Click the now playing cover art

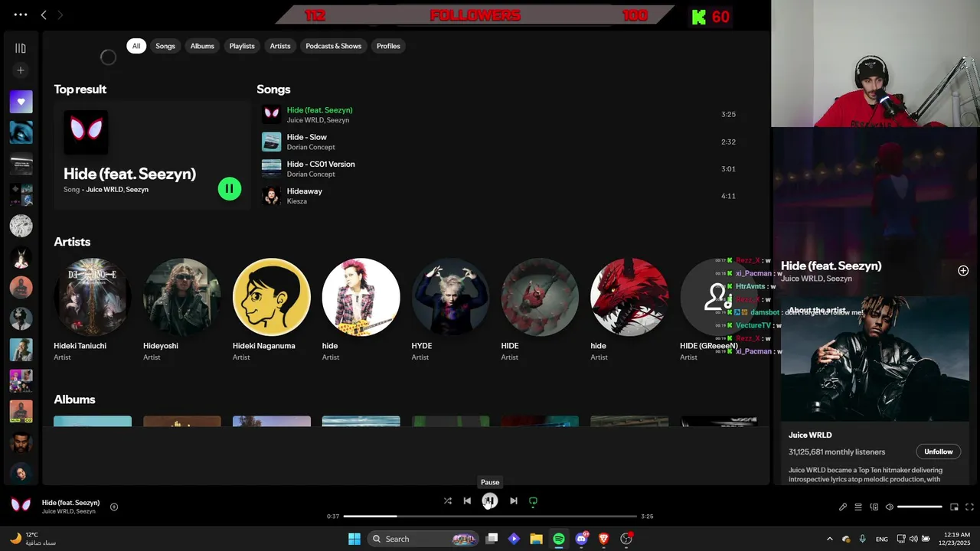(21, 505)
